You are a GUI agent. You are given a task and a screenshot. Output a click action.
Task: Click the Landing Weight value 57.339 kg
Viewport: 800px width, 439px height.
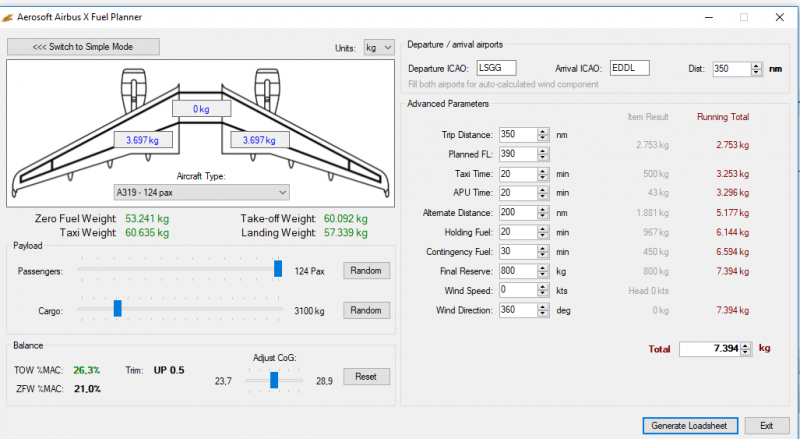point(345,233)
